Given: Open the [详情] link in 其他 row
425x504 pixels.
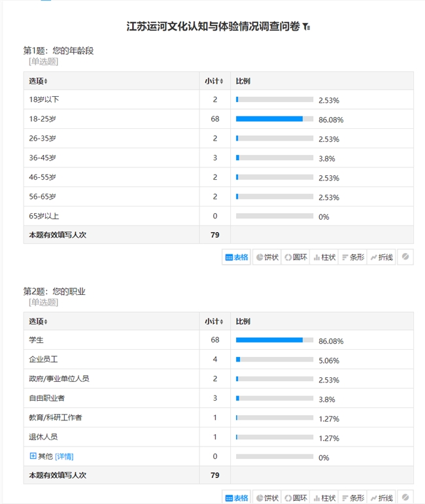Looking at the screenshot, I should pos(64,456).
